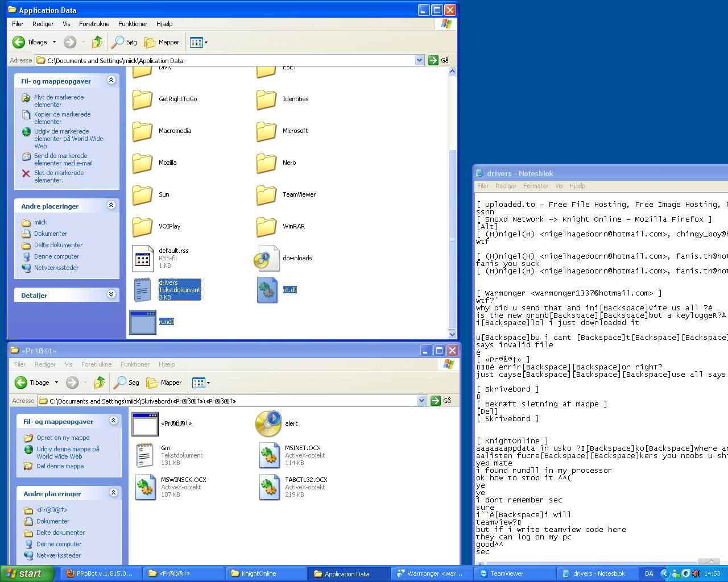Click scroll-down arrow in Application Data list
This screenshot has width=728, height=582.
453,334
